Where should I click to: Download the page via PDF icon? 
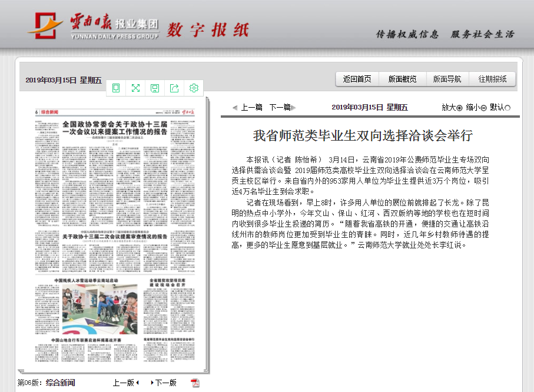(195, 383)
